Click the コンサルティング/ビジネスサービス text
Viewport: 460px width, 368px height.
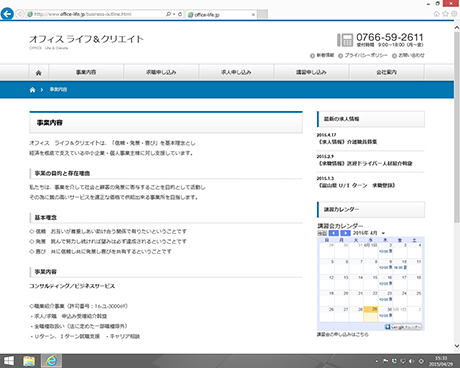(x=72, y=286)
